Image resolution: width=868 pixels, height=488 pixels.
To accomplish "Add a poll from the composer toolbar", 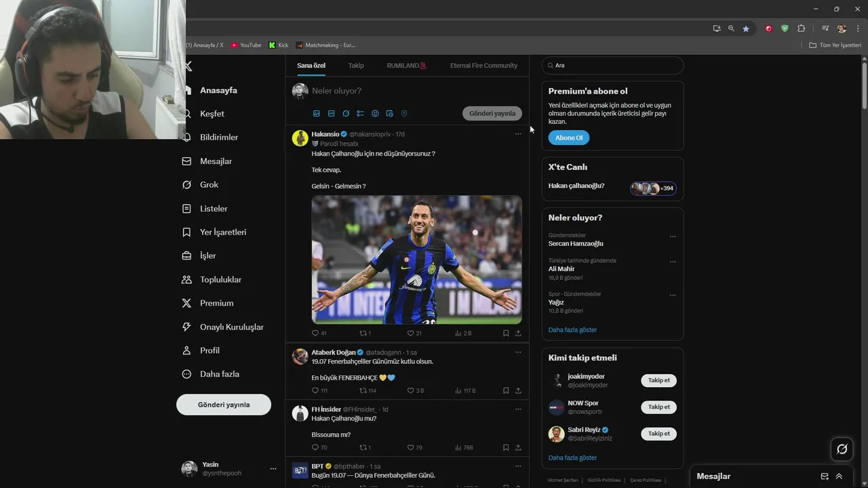I will pos(360,113).
